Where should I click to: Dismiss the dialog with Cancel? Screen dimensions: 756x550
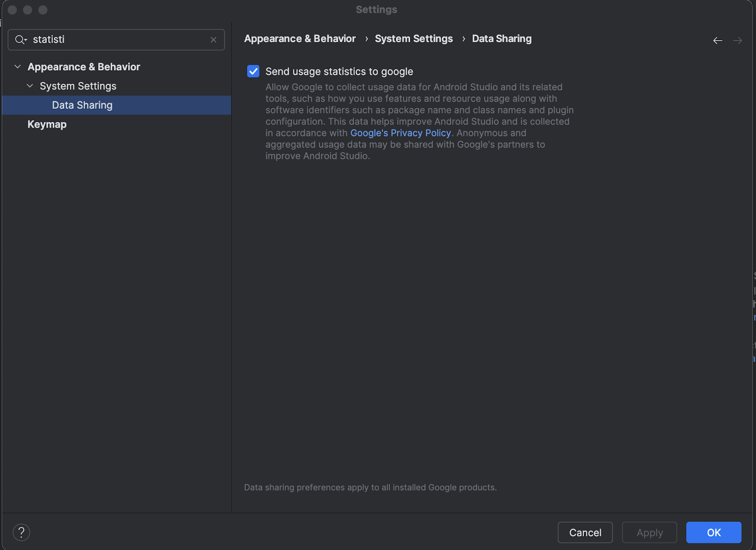(585, 532)
